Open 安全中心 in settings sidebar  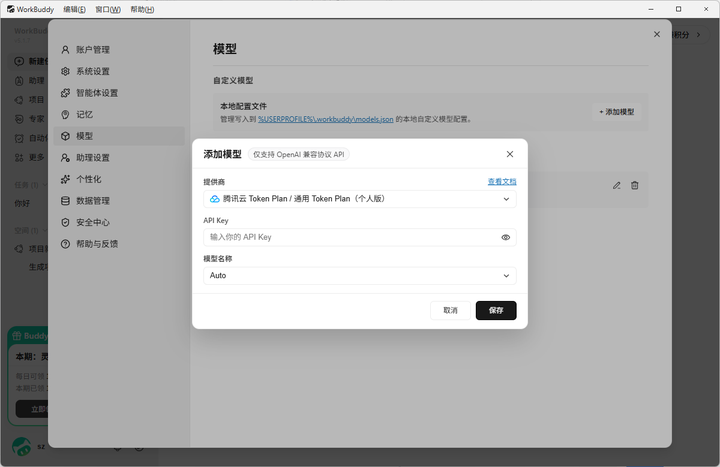[119, 222]
